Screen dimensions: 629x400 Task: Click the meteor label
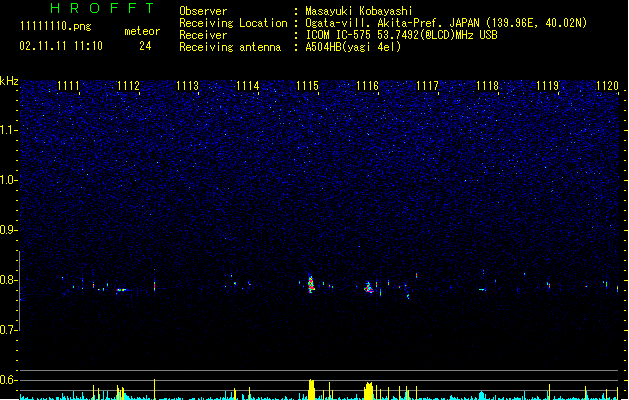click(142, 31)
